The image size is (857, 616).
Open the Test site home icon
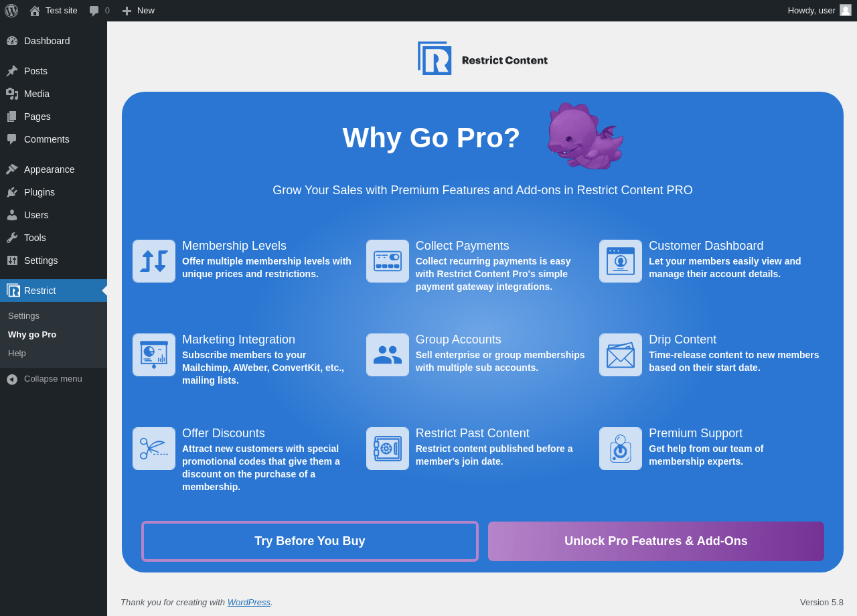[35, 11]
